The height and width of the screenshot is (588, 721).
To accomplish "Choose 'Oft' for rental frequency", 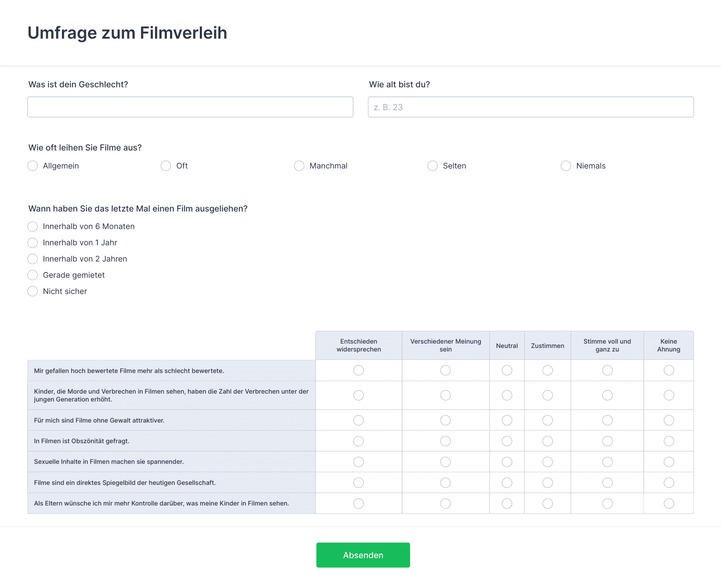I will point(166,166).
